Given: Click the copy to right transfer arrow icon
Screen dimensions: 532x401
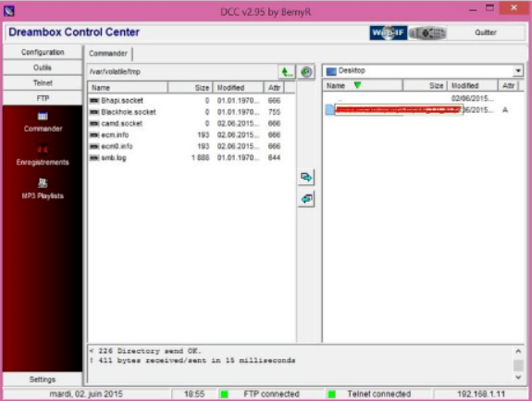Looking at the screenshot, I should (x=306, y=177).
